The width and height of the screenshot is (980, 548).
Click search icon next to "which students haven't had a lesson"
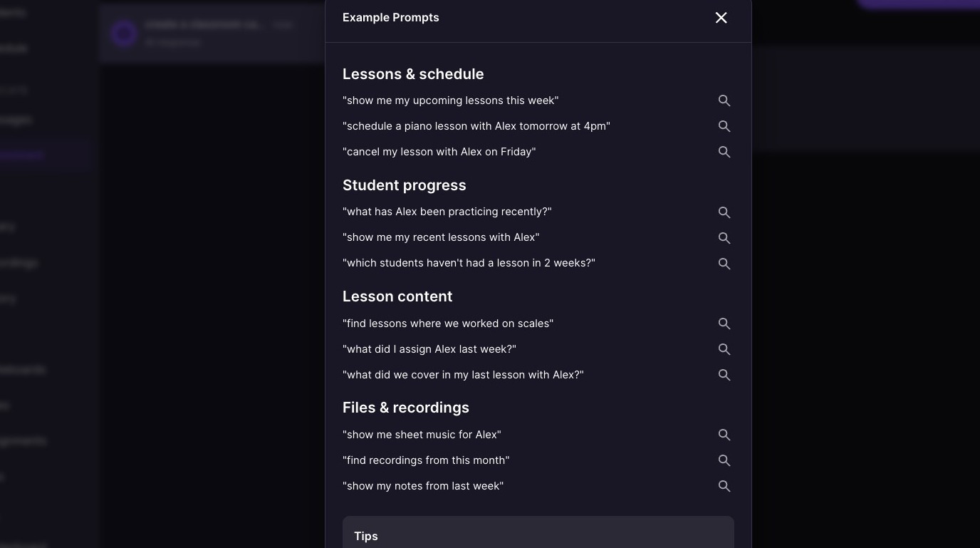click(724, 264)
